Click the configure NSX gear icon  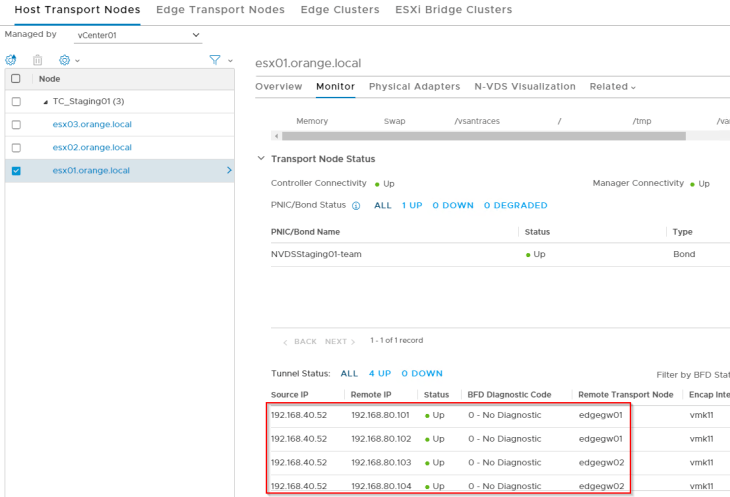tap(11, 60)
